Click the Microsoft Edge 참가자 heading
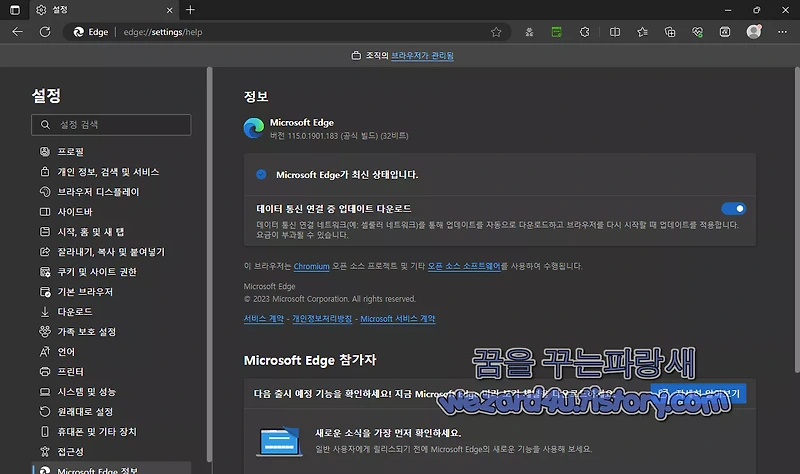The image size is (800, 474). (310, 360)
